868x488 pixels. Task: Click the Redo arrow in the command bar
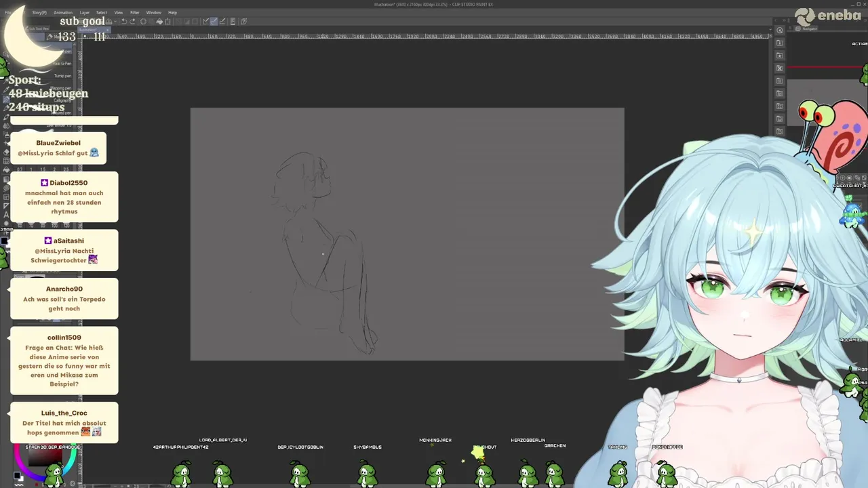click(x=132, y=22)
